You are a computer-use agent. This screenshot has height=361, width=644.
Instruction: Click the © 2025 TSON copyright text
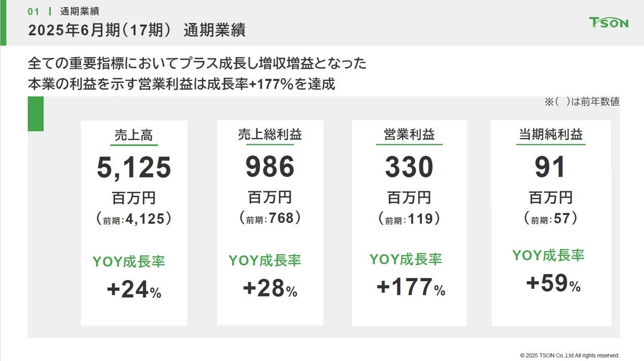569,355
